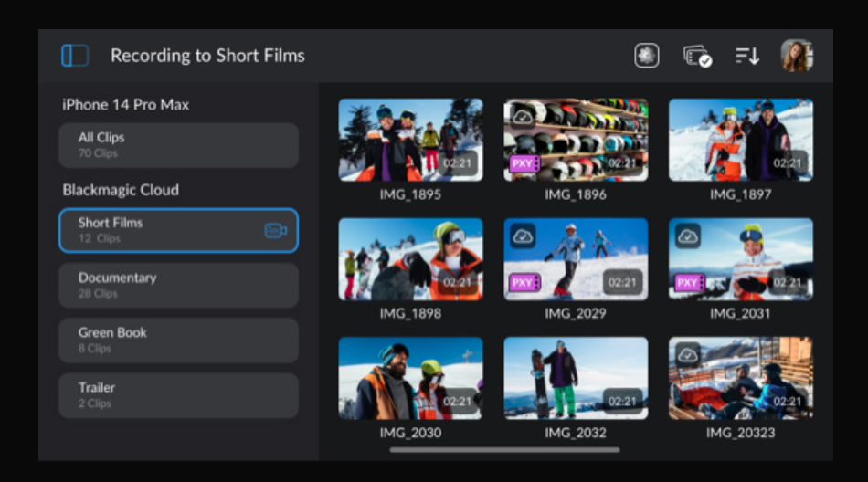Viewport: 868px width, 482px height.
Task: Click the select clips checkmark icon
Action: tap(697, 57)
